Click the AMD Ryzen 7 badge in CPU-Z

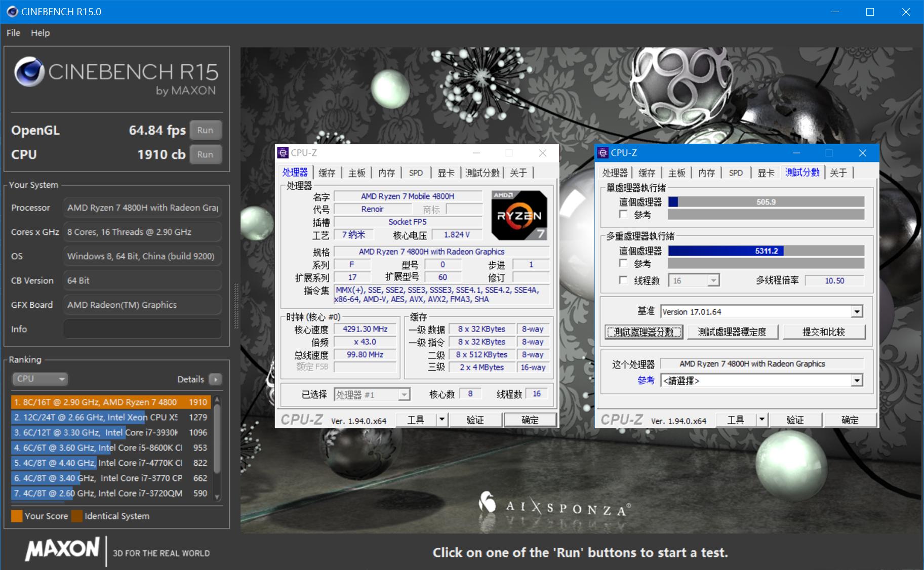click(x=519, y=215)
